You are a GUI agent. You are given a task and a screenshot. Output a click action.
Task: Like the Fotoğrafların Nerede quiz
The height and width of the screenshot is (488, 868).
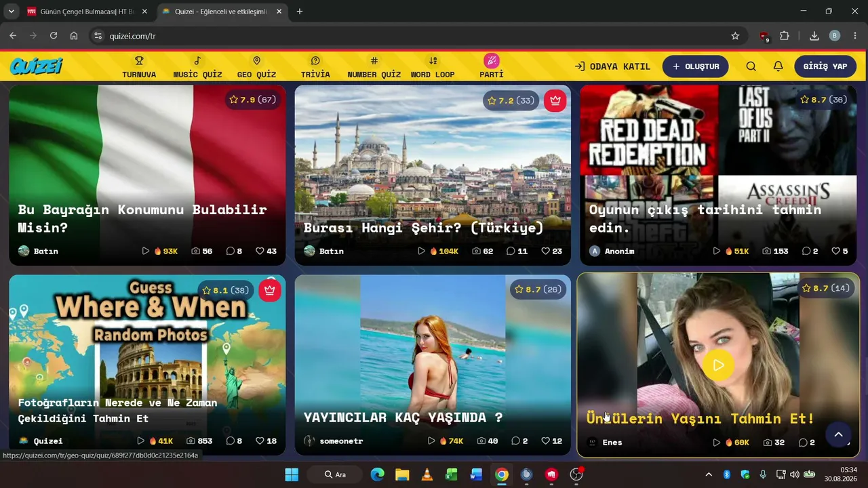coord(266,441)
